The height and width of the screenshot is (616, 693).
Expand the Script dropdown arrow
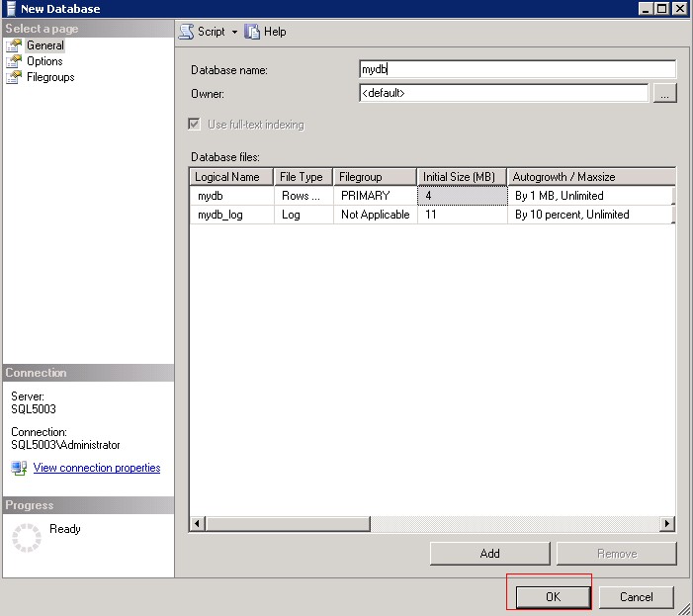(234, 32)
